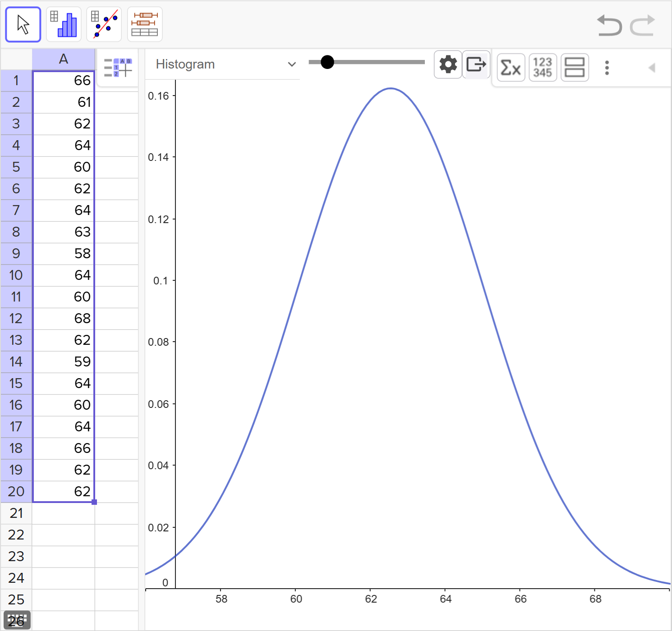Open histogram settings gear
Screen dimensions: 672x631
click(x=448, y=64)
